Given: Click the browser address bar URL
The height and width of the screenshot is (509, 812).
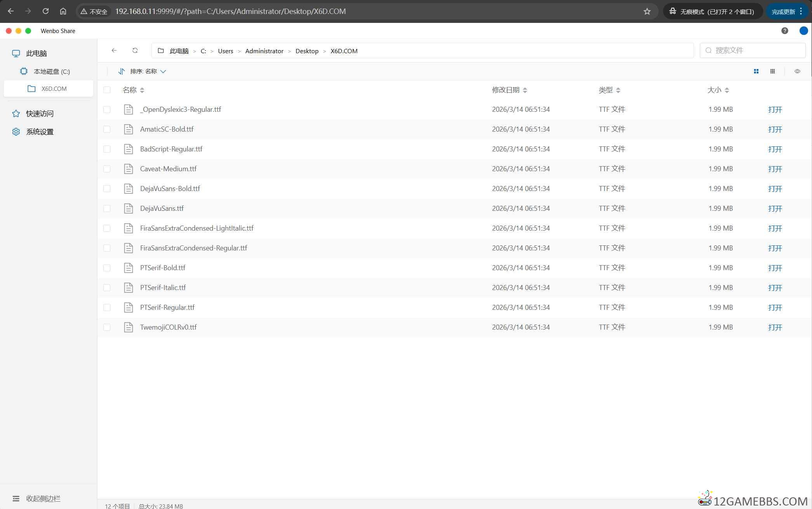Looking at the screenshot, I should (230, 11).
